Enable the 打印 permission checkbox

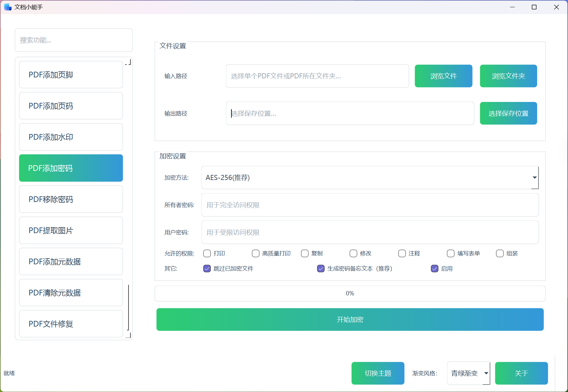point(207,253)
